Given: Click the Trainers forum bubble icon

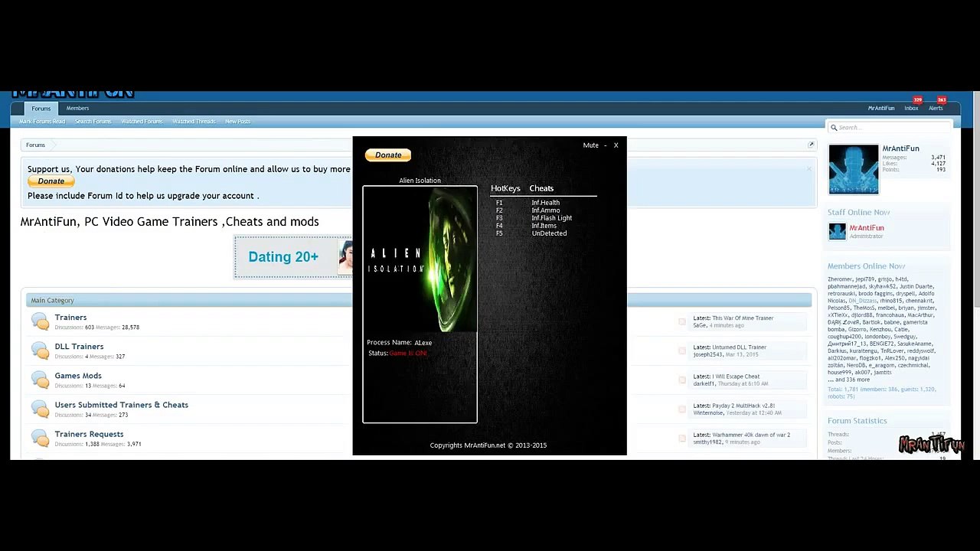Looking at the screenshot, I should click(x=40, y=321).
